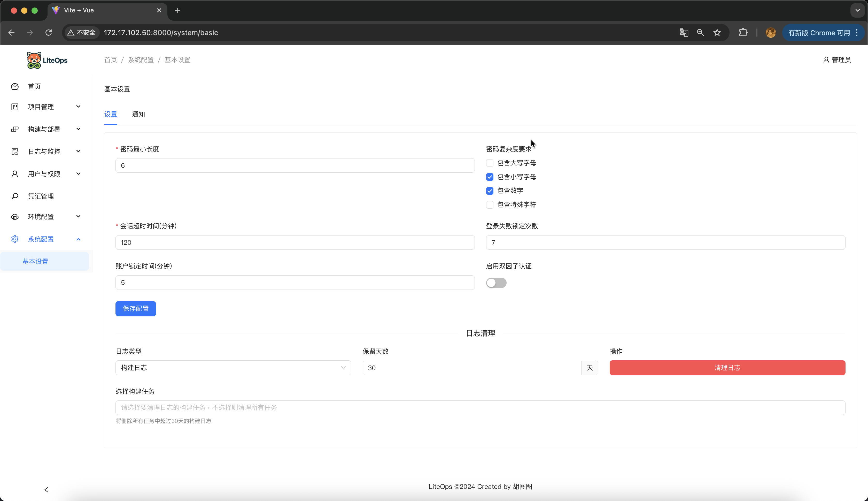This screenshot has height=501, width=868.
Task: Collapse the sidebar with the left arrow
Action: tap(47, 490)
